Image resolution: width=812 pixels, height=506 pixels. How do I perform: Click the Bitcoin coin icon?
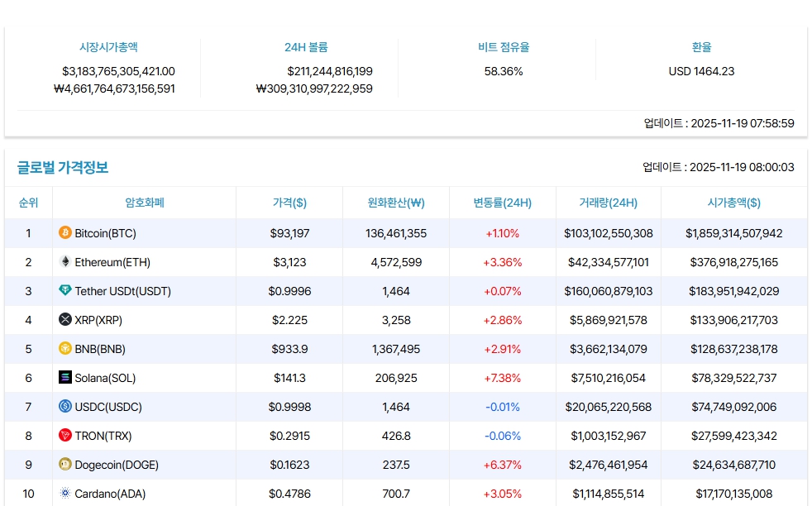65,233
